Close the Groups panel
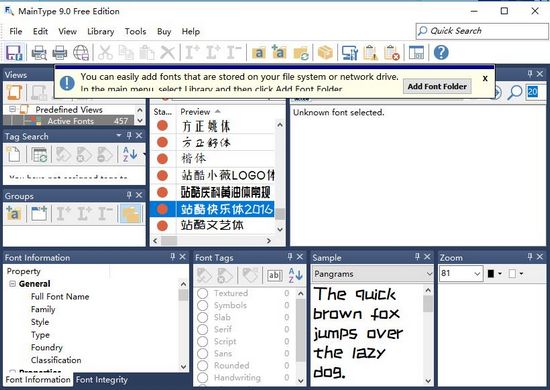Screen dimensions: 550x390 pos(139,195)
